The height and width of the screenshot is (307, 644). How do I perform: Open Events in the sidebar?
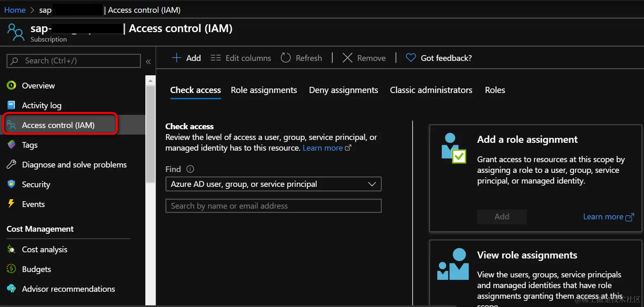[33, 204]
